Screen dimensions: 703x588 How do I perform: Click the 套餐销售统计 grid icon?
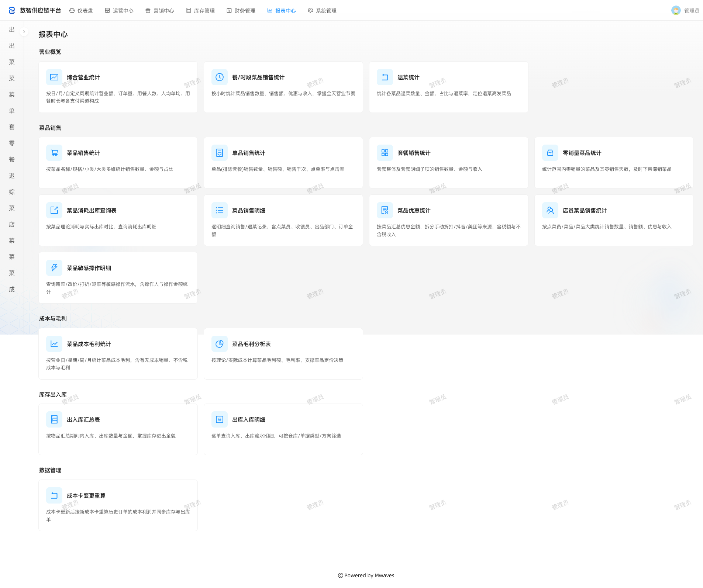(385, 153)
